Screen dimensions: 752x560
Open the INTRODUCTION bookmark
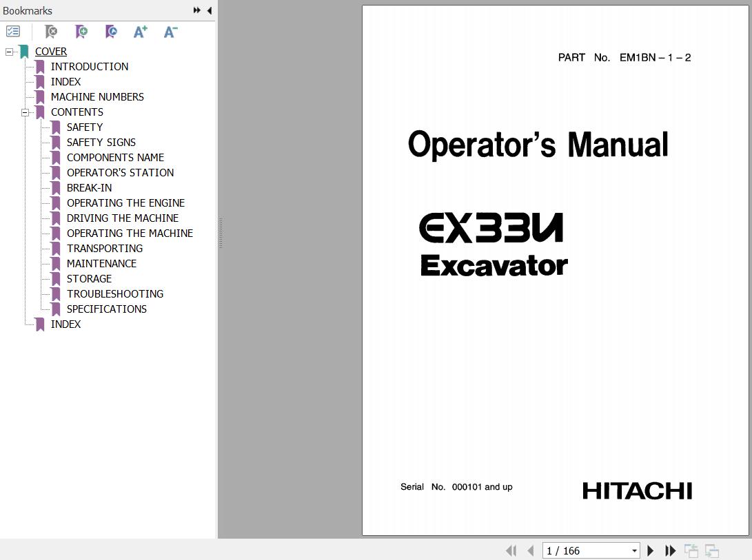(x=90, y=67)
